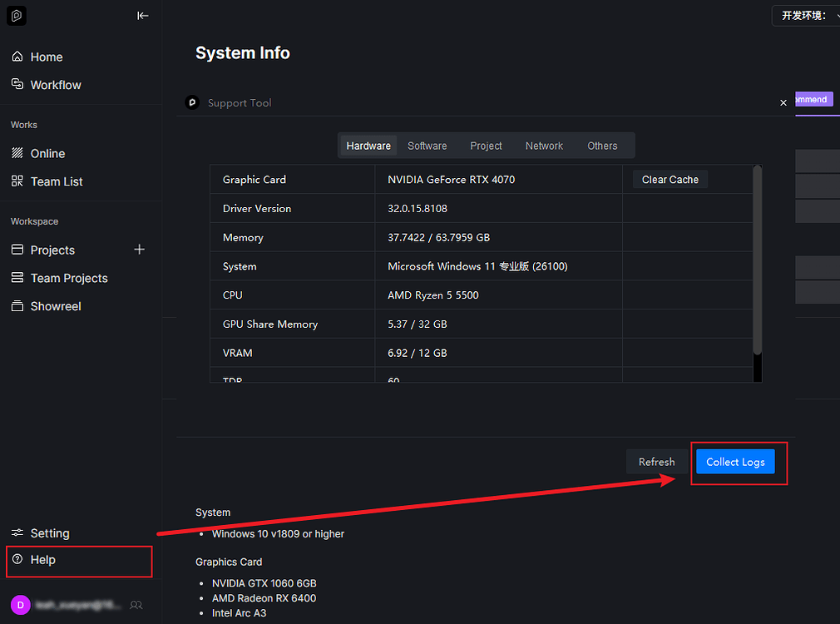Click the VRAM row label
The image size is (840, 624).
[x=237, y=354]
